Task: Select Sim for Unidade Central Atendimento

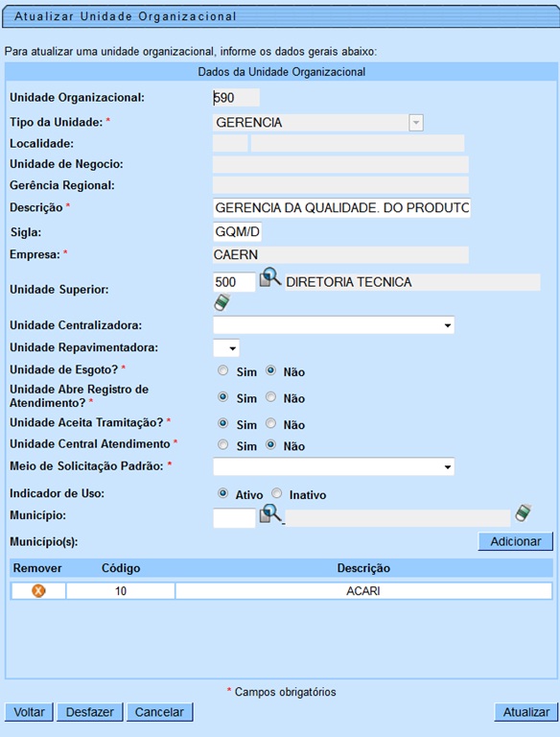Action: coord(222,444)
